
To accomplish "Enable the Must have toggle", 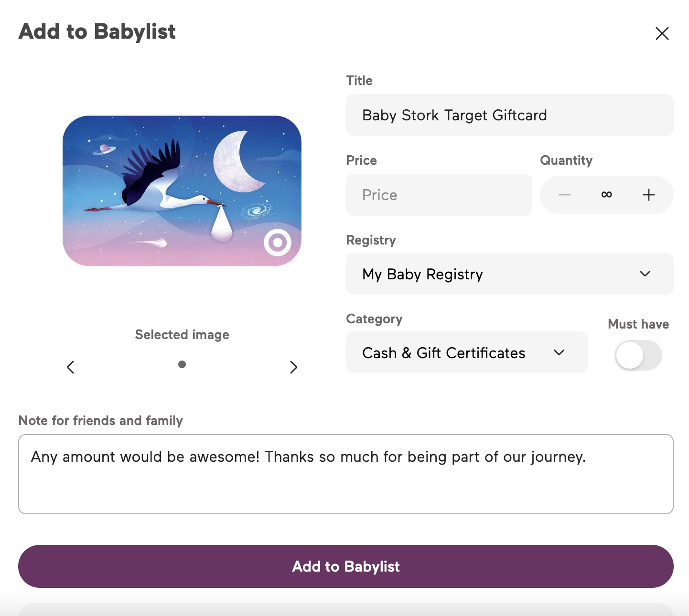I will 638,355.
